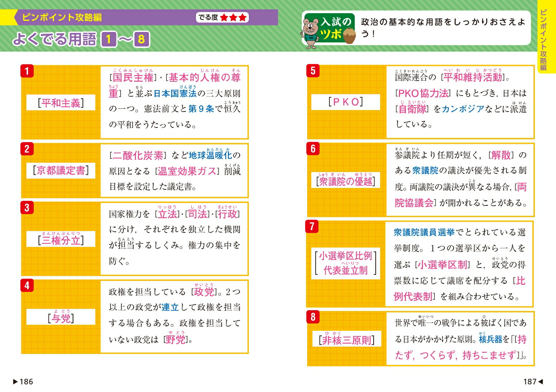Select the yellow ピンポイント攻略編 header label

coord(62,17)
